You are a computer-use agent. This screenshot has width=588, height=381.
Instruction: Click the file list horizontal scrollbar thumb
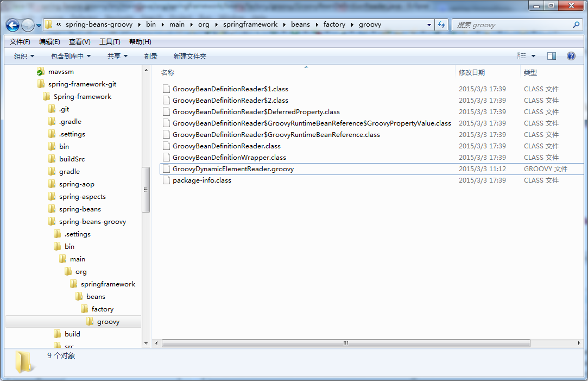point(346,343)
